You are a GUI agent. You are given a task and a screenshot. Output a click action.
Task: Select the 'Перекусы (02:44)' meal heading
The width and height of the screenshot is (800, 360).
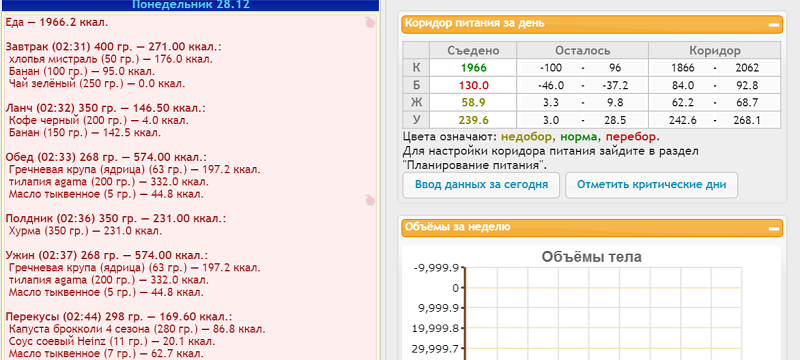119,317
